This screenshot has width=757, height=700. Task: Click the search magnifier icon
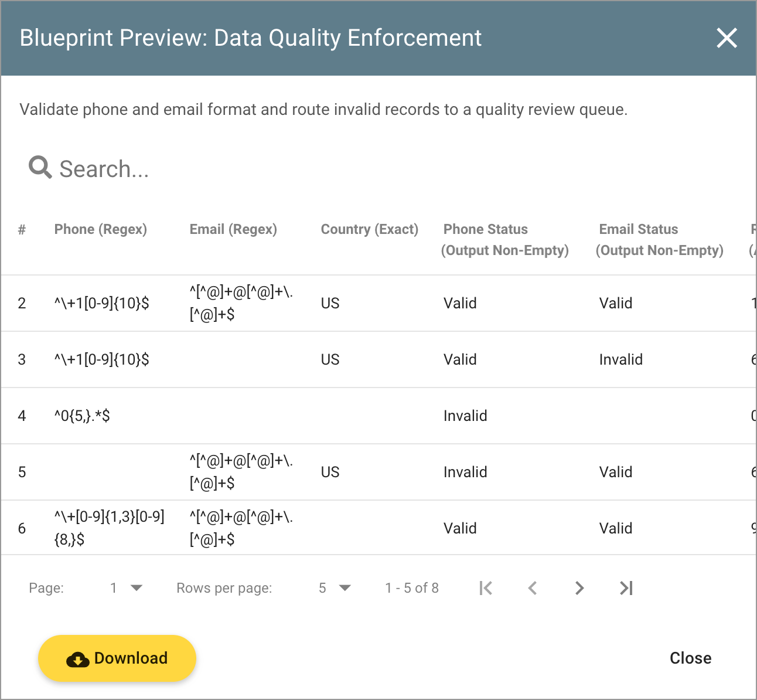[40, 168]
